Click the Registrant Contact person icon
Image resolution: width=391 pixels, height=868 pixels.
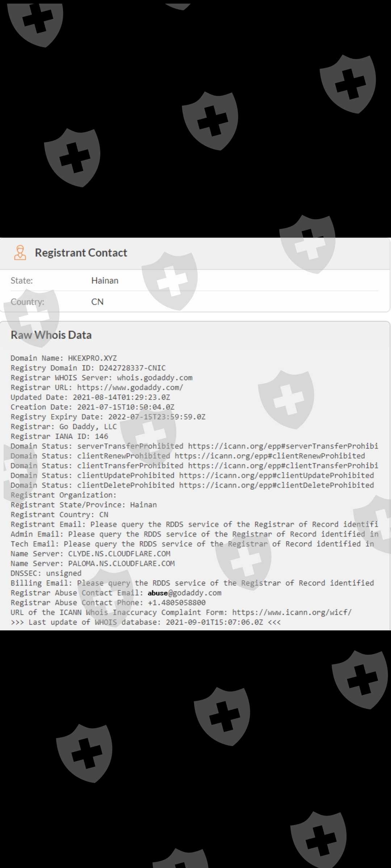tap(20, 252)
